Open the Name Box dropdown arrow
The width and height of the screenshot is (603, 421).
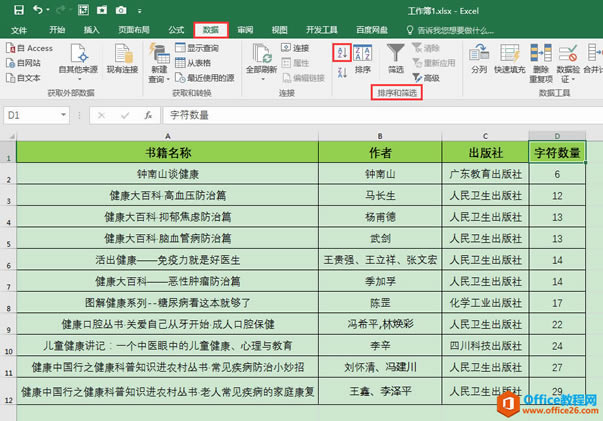(x=63, y=115)
